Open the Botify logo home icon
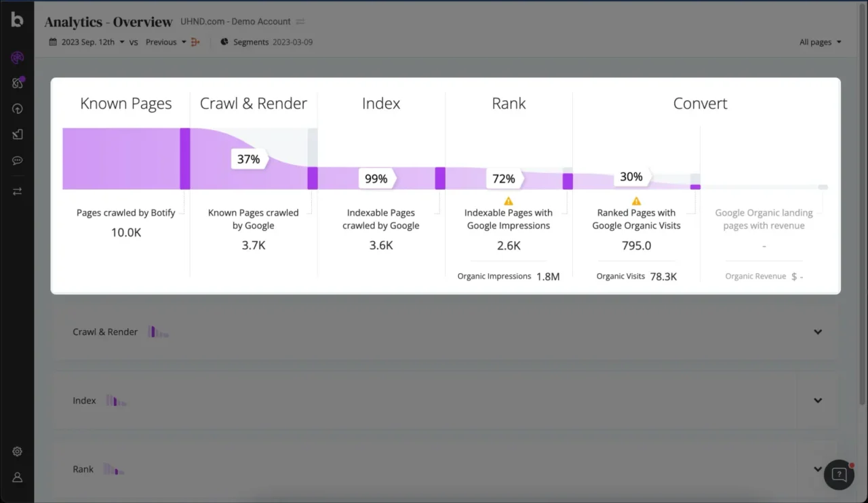868x503 pixels. 17,20
